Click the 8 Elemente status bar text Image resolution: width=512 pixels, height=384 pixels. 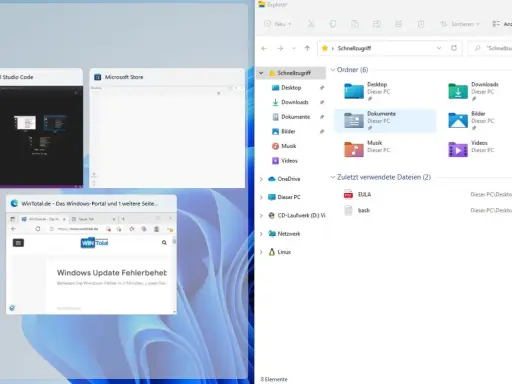274,379
